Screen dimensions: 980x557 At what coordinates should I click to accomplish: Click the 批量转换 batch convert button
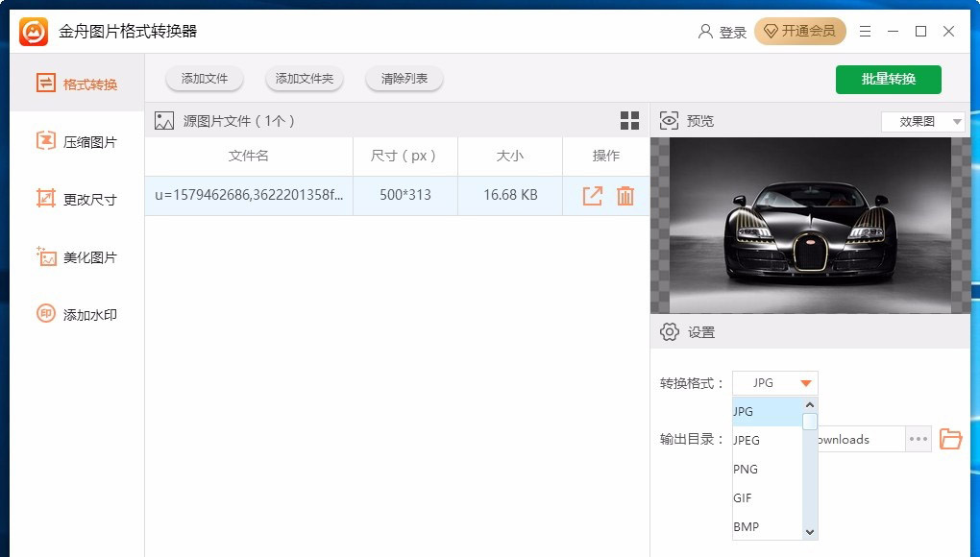[888, 80]
